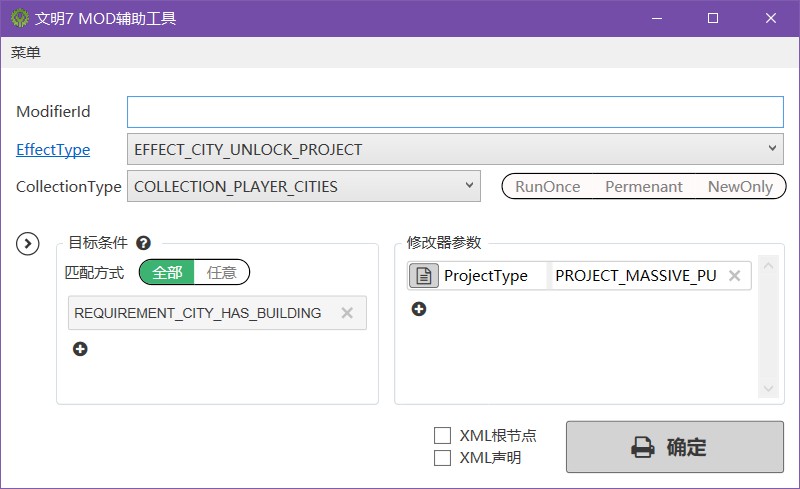Click scroll down arrow in 修改器参数 panel

click(768, 388)
